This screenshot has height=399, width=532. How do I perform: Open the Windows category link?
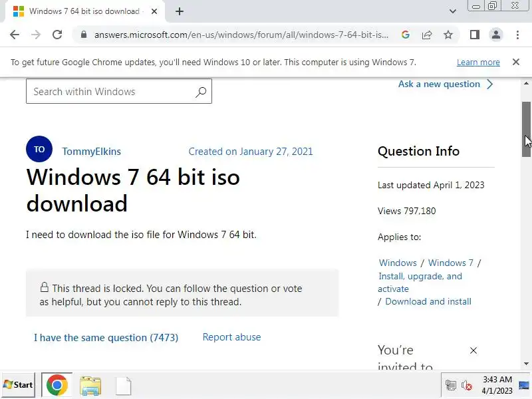point(398,263)
